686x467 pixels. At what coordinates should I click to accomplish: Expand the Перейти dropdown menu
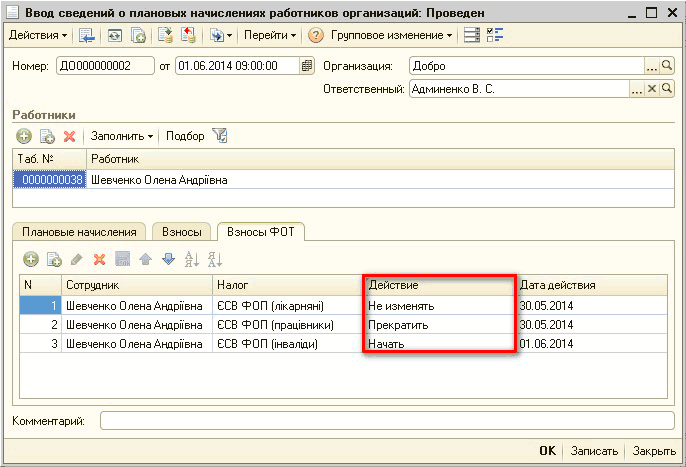[x=270, y=35]
